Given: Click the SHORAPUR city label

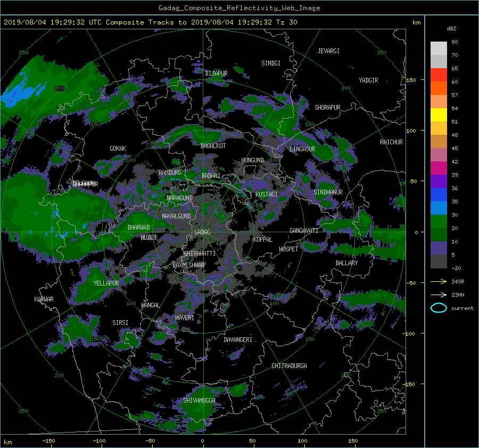Looking at the screenshot, I should (327, 108).
